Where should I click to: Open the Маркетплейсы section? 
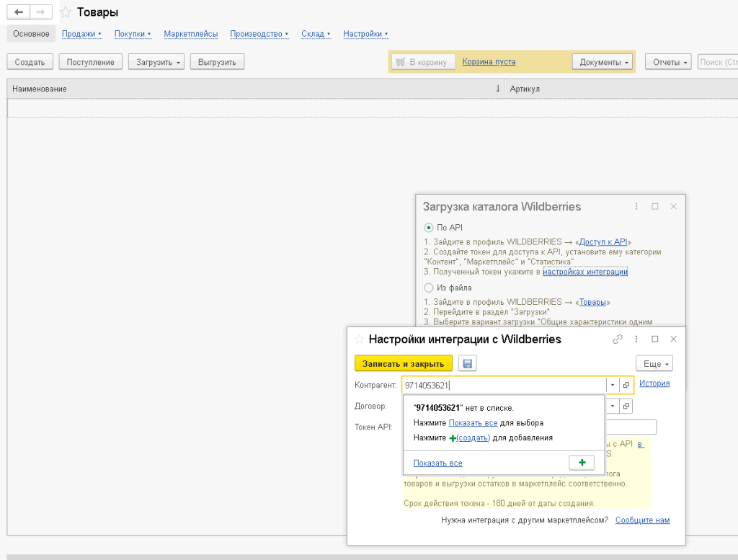tap(190, 34)
